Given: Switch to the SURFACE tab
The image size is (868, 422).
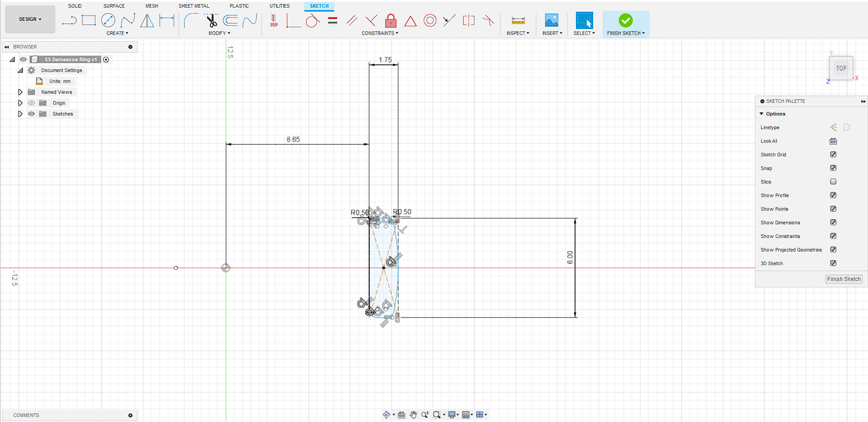Looking at the screenshot, I should 114,6.
